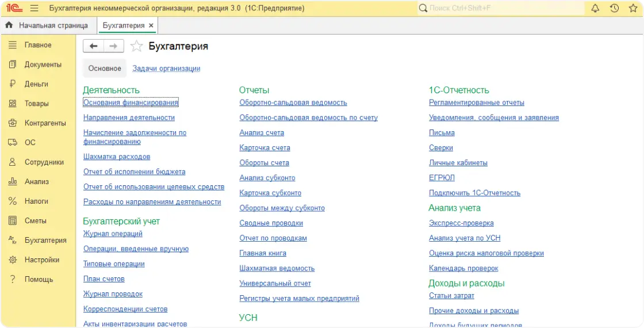Open Направления деятельности link
644x328 pixels.
coord(129,117)
